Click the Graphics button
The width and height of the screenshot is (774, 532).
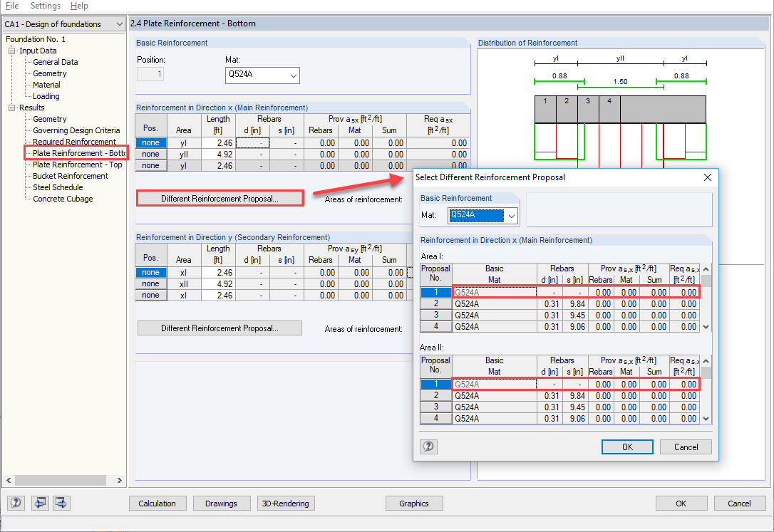click(413, 503)
